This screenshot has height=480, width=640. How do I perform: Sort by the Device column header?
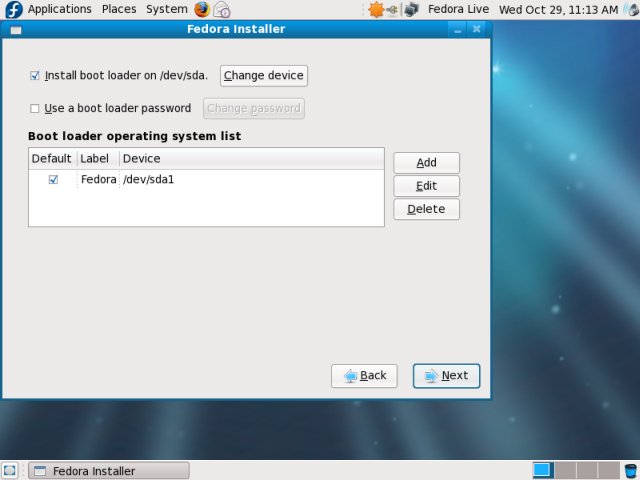(x=251, y=158)
